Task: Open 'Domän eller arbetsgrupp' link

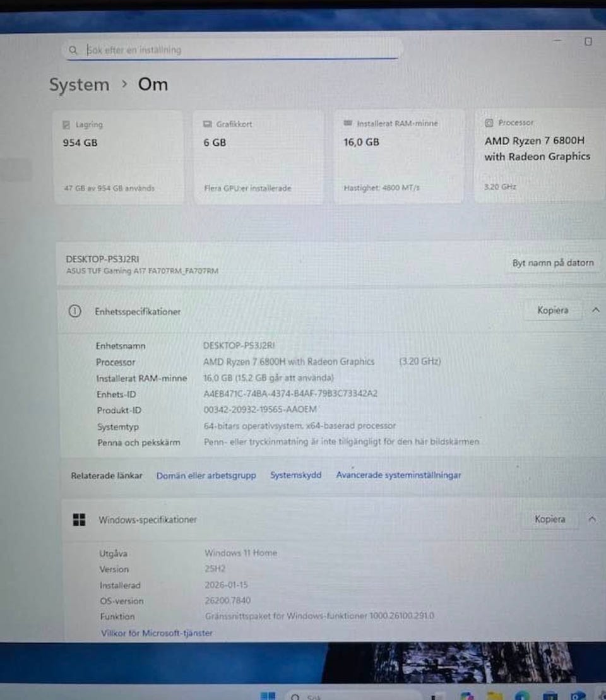Action: click(206, 475)
